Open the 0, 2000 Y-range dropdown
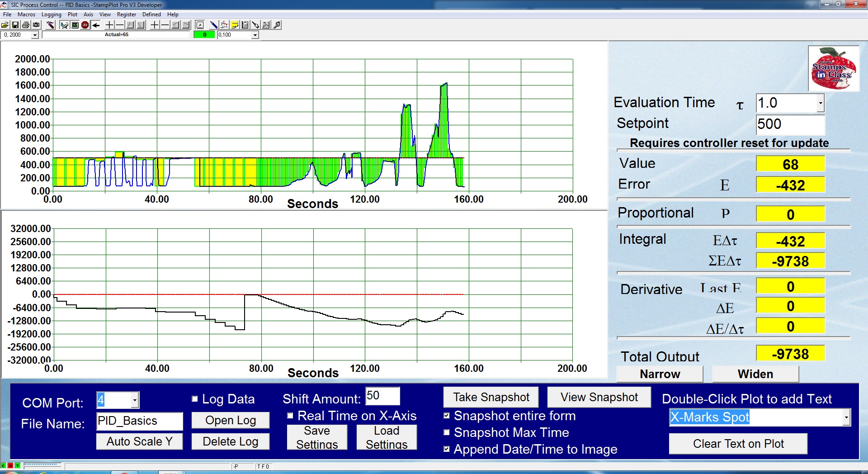868x474 pixels. 35,35
